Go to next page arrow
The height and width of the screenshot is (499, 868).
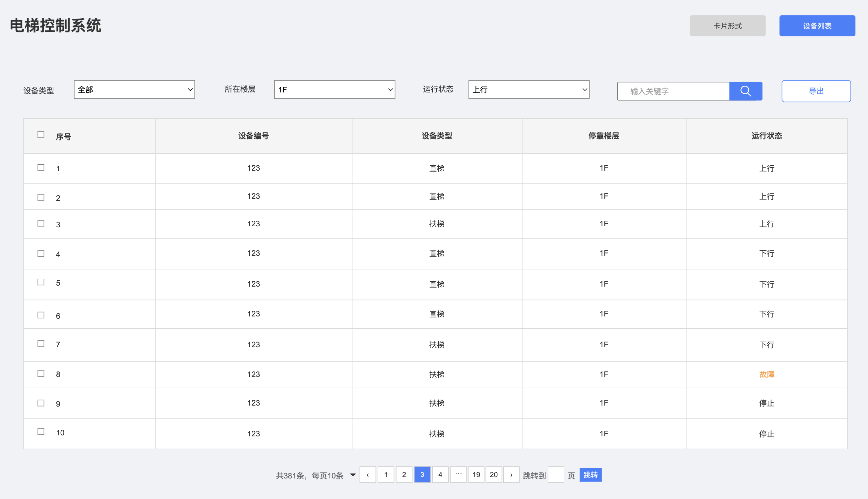click(x=511, y=475)
